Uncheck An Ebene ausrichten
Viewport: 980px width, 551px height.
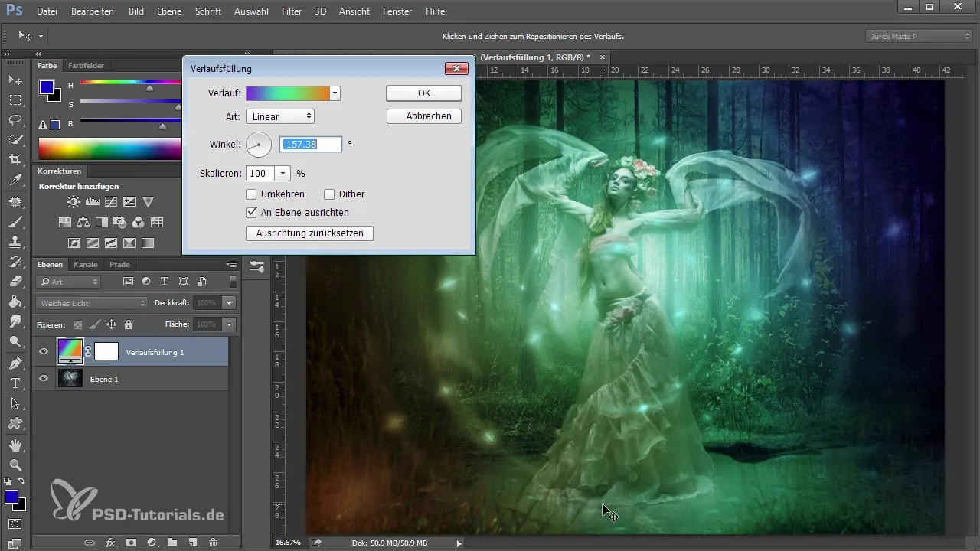(x=251, y=213)
